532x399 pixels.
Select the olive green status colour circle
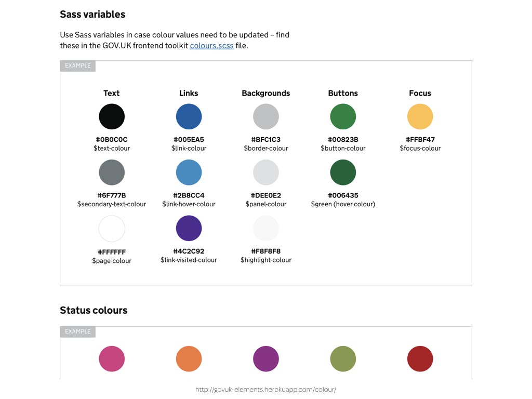click(x=343, y=358)
